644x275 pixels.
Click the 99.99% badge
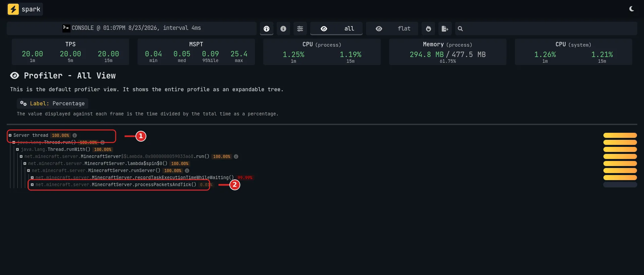tap(245, 178)
